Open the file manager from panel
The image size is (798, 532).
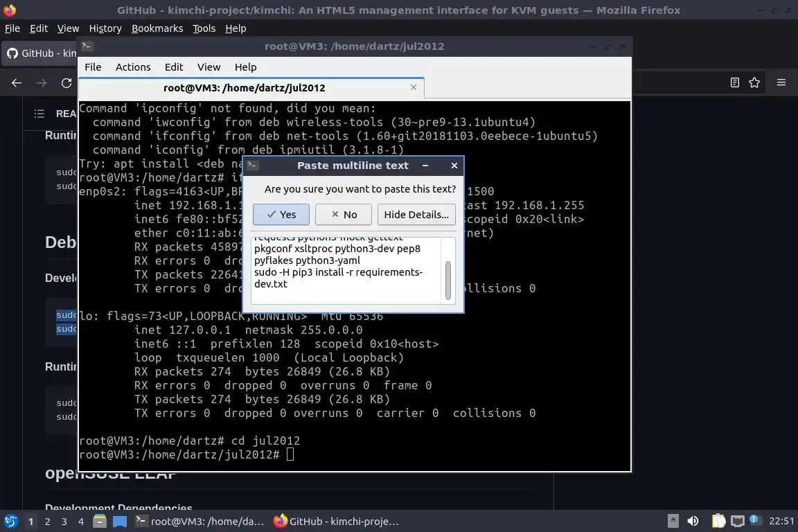[100, 522]
